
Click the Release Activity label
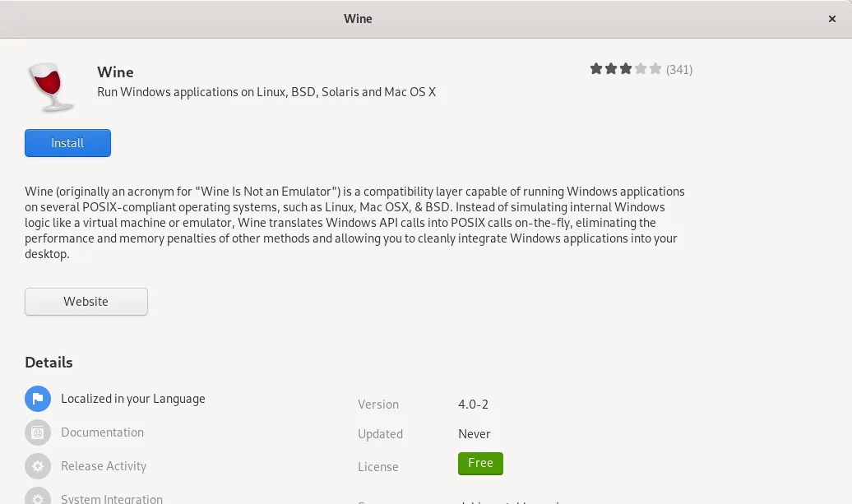(x=104, y=466)
